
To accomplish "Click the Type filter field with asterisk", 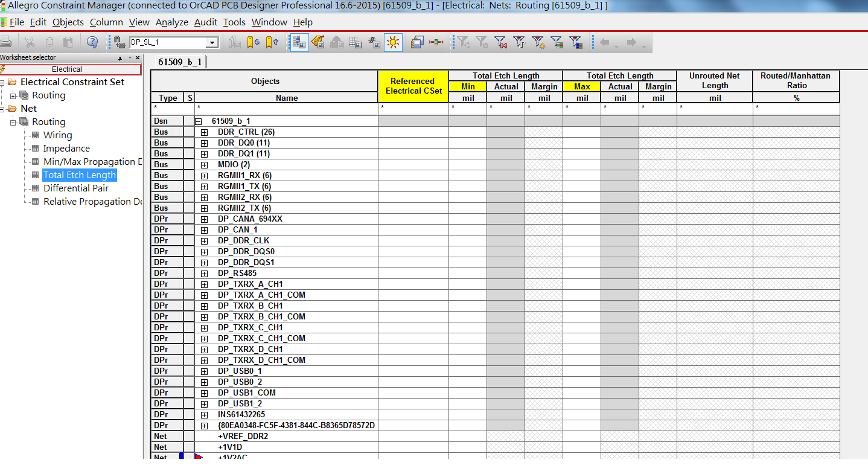I will [168, 108].
